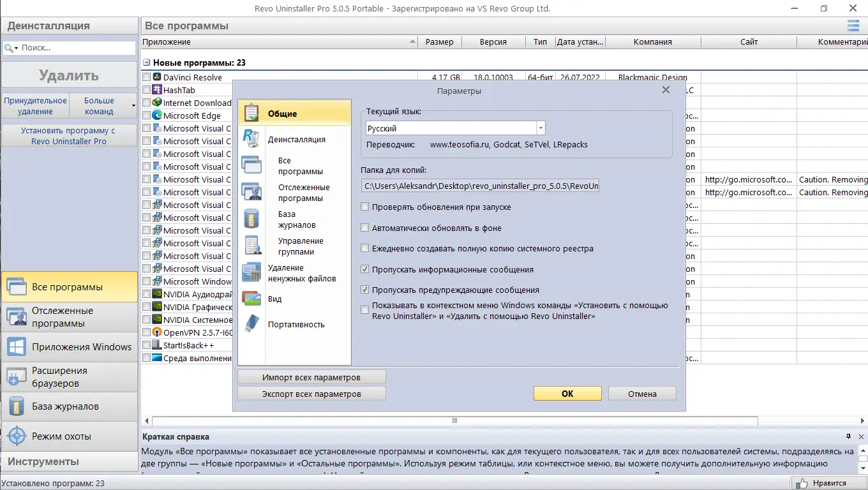Select Все программы in left sidebar
Screen dimensions: 868x490
click(69, 287)
